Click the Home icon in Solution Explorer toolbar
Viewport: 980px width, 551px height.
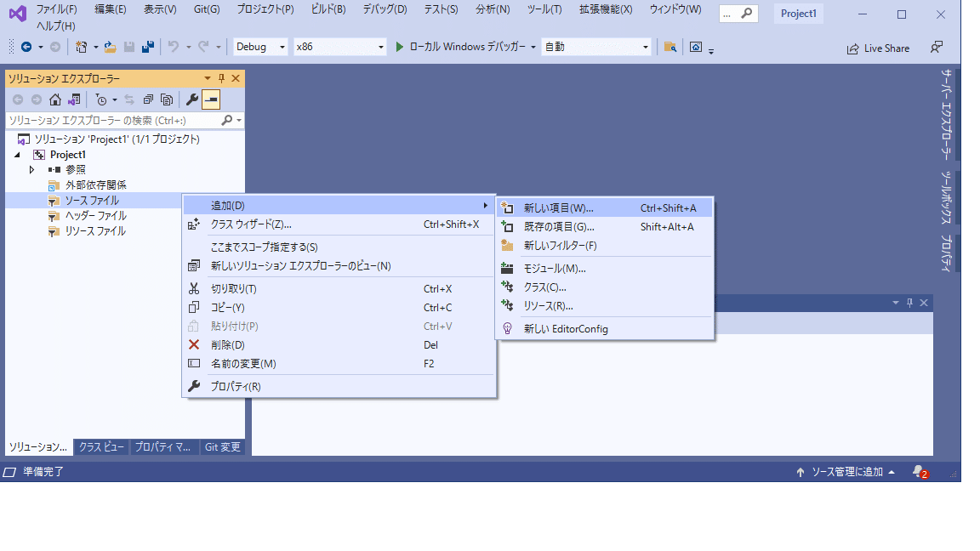coord(55,98)
